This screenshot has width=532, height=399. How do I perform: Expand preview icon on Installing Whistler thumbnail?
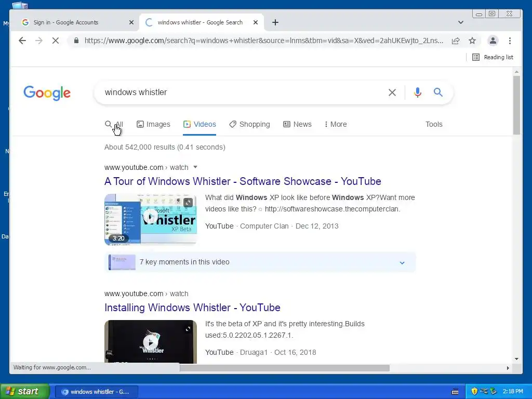click(188, 329)
